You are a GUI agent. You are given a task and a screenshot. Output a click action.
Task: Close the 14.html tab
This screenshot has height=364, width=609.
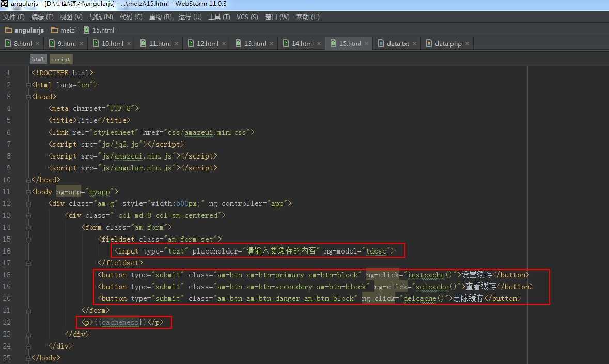click(x=319, y=44)
